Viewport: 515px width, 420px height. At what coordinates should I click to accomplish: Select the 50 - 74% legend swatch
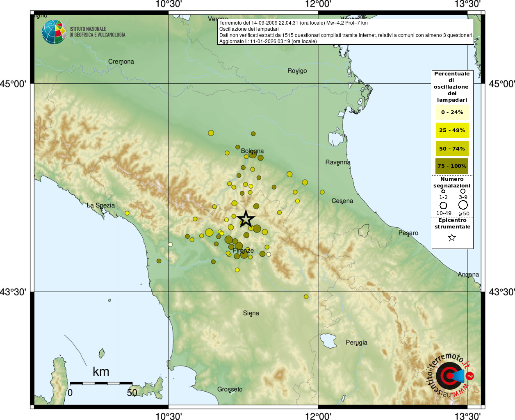click(x=452, y=148)
